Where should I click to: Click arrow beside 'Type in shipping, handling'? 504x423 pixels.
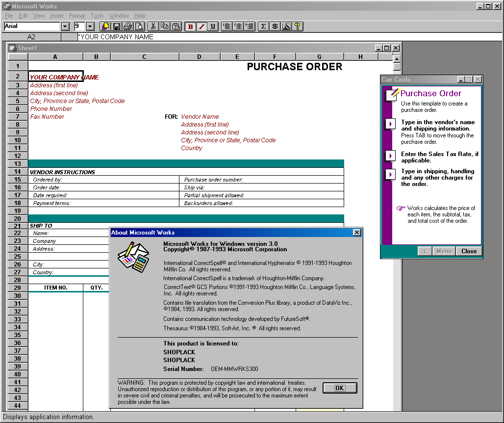[x=390, y=174]
